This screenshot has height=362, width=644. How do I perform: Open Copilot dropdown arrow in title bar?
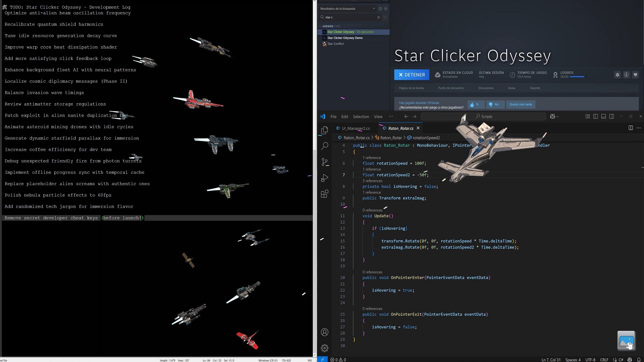pos(557,117)
